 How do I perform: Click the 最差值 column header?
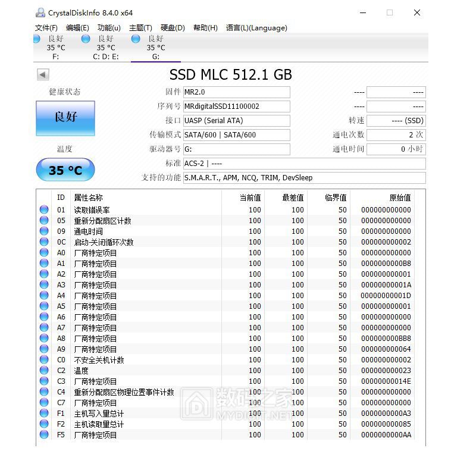pos(293,198)
